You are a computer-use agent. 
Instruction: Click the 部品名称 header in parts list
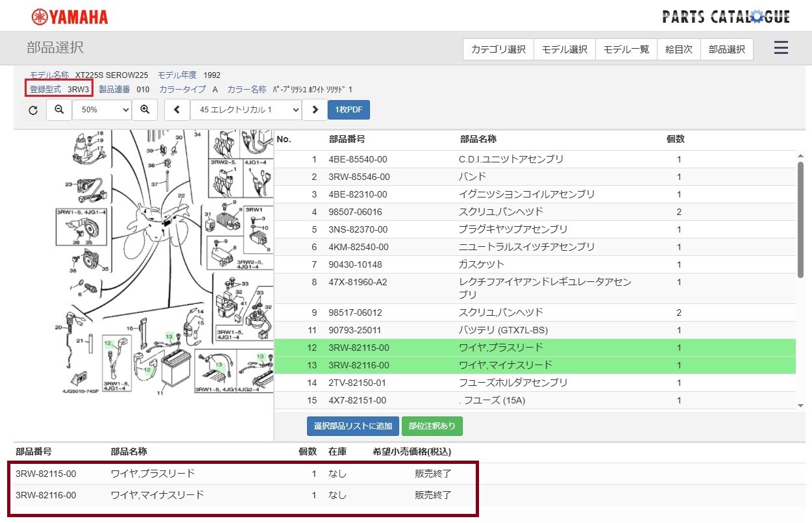point(478,139)
